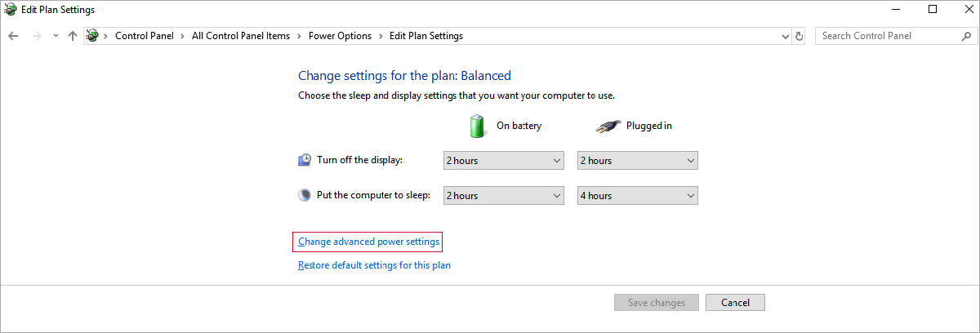Image resolution: width=980 pixels, height=333 pixels.
Task: Click the sleep moon icon
Action: point(305,195)
